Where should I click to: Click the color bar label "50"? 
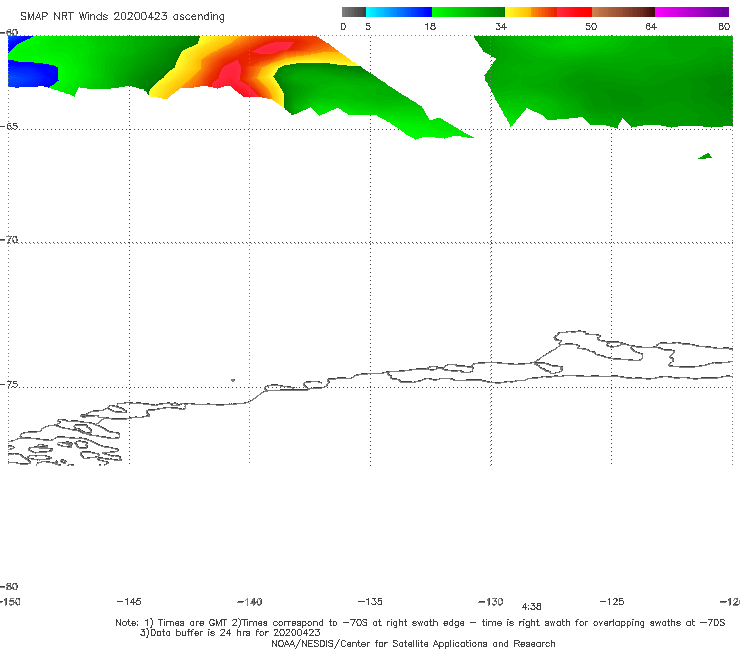pyautogui.click(x=591, y=27)
